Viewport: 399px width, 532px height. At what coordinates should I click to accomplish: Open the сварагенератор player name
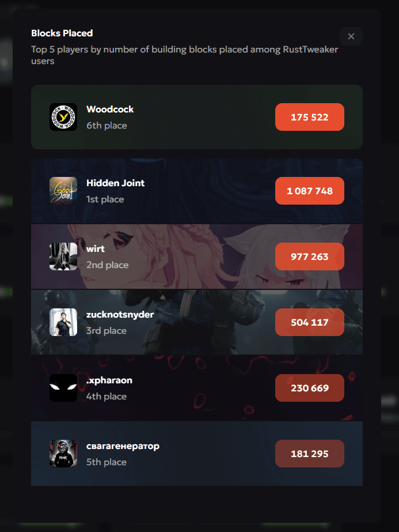tap(123, 446)
